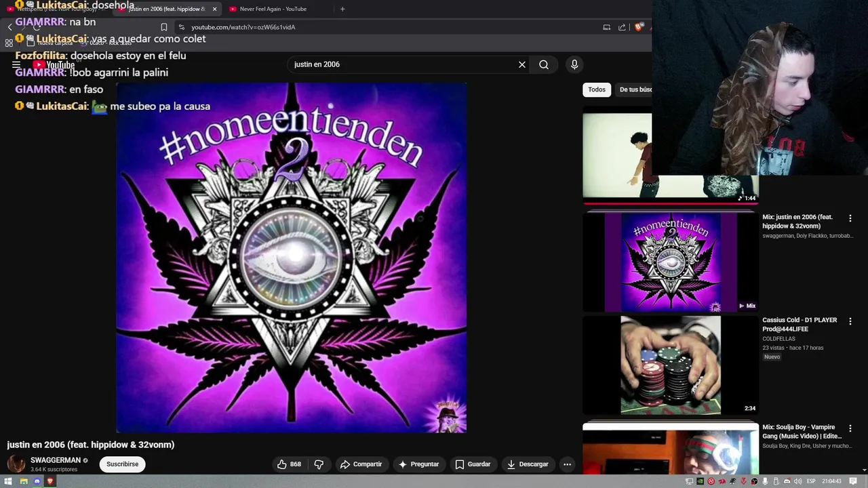Open the taskbar clock 21:04:43
The height and width of the screenshot is (488, 868).
pyautogui.click(x=831, y=481)
